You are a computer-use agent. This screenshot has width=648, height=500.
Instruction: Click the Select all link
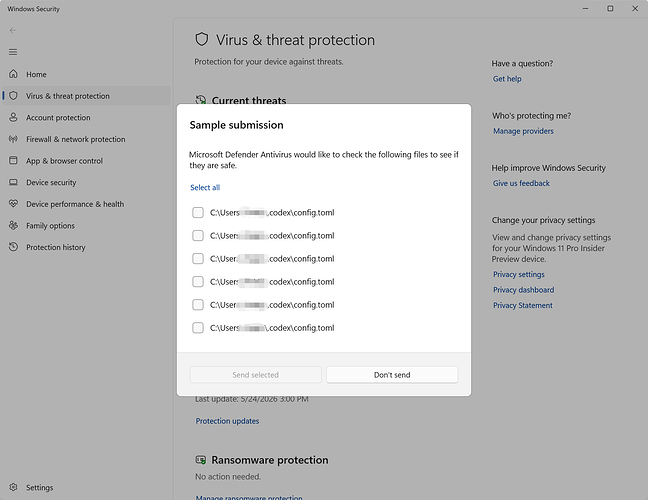(205, 188)
